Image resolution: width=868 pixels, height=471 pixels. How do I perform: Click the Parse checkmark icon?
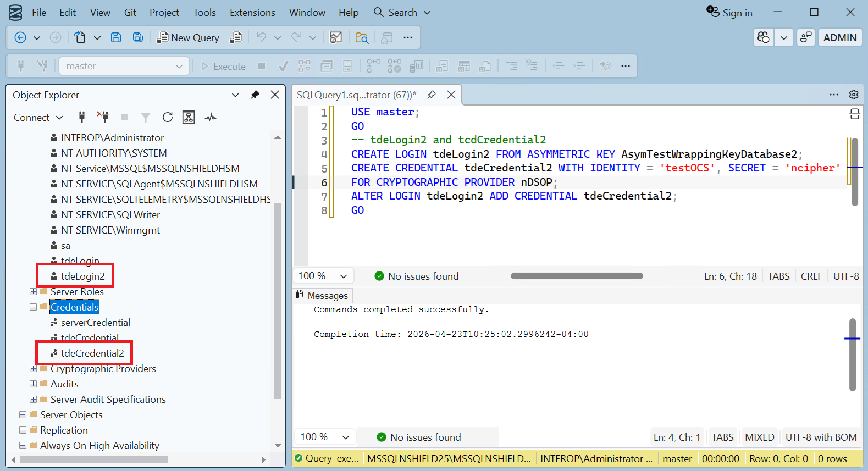coord(284,66)
